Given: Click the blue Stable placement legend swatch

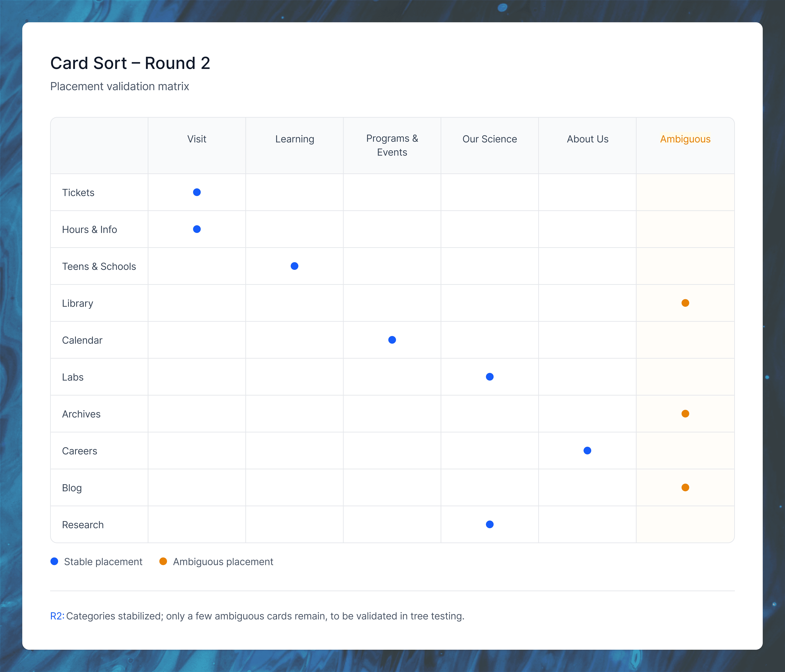Looking at the screenshot, I should 54,561.
